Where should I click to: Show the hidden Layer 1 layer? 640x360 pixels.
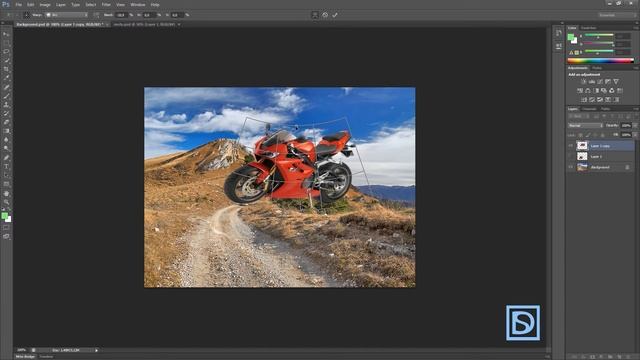tap(571, 156)
